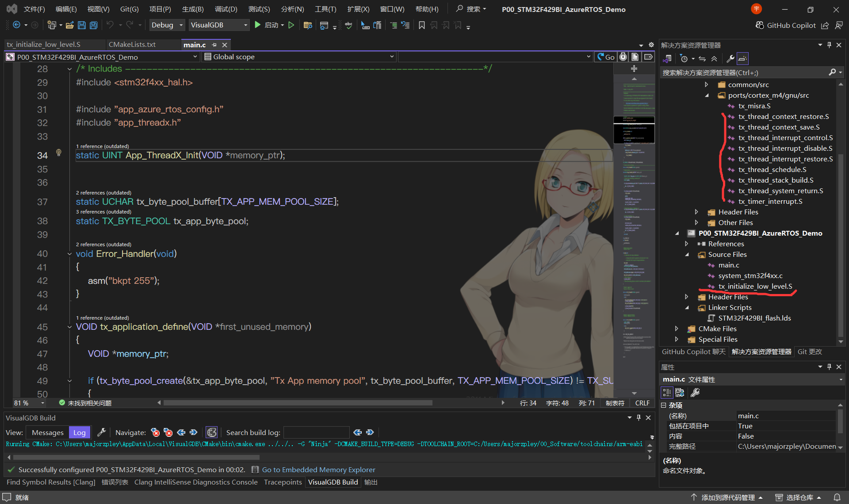Toggle a bookmark with the bookmark icon
The width and height of the screenshot is (849, 504).
(x=422, y=25)
